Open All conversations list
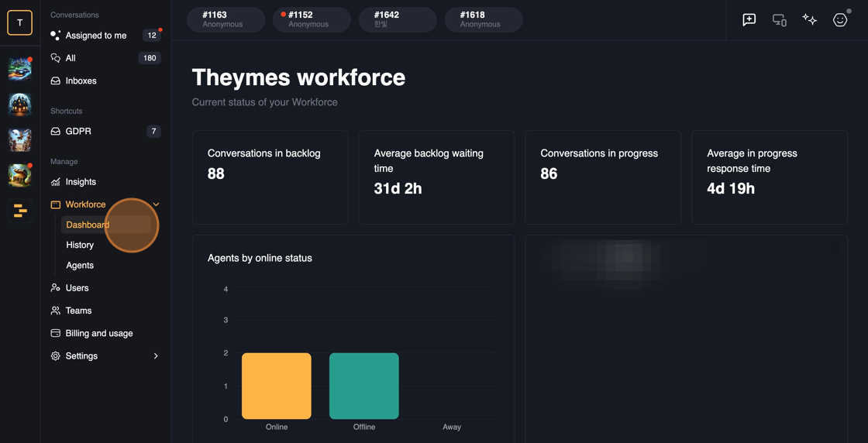868x443 pixels. (x=105, y=58)
